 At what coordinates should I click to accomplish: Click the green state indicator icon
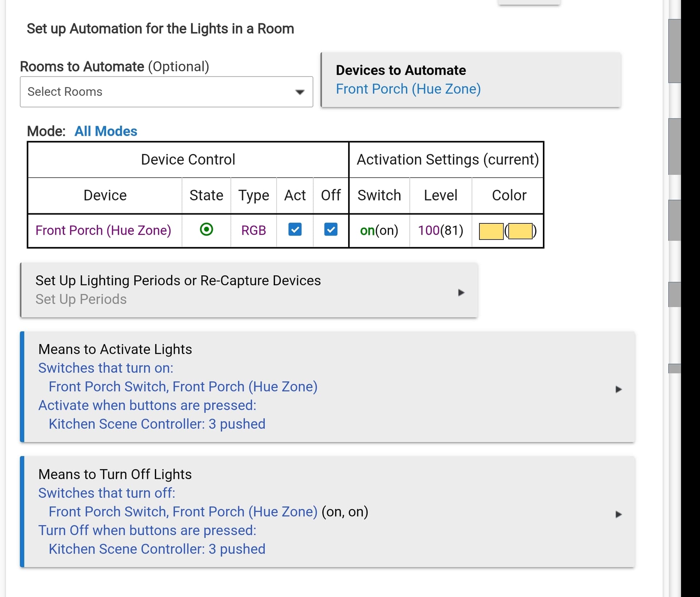click(x=206, y=230)
